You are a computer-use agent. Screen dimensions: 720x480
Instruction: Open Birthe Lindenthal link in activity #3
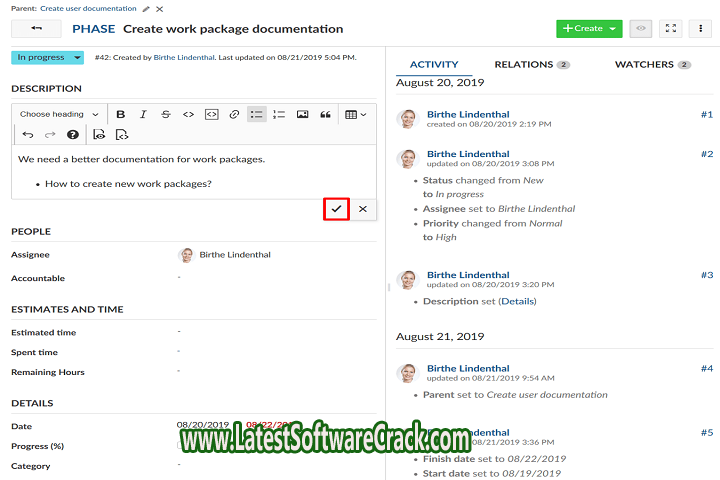click(468, 275)
